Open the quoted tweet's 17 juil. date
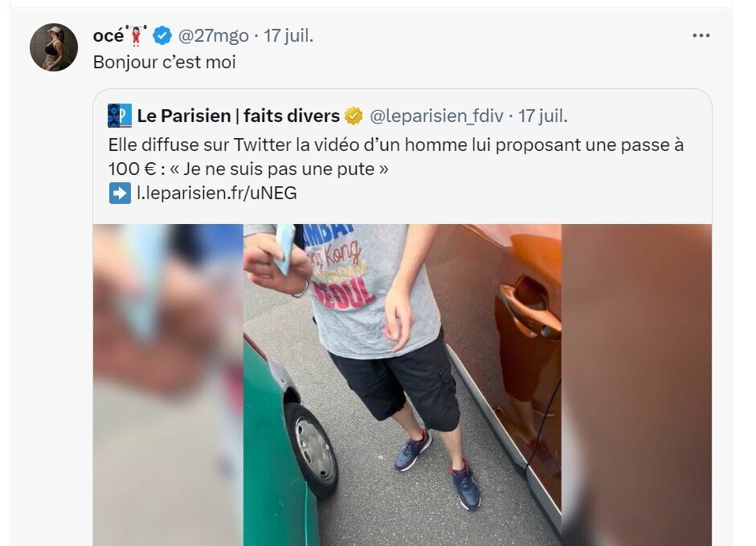 (x=543, y=116)
